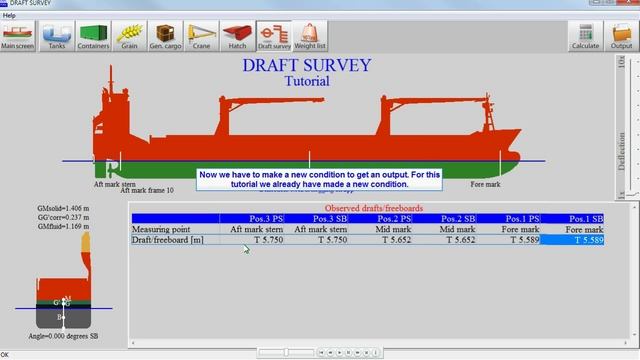Viewport: 640px width, 360px height.
Task: Click the tutorial play button
Action: [x=339, y=352]
